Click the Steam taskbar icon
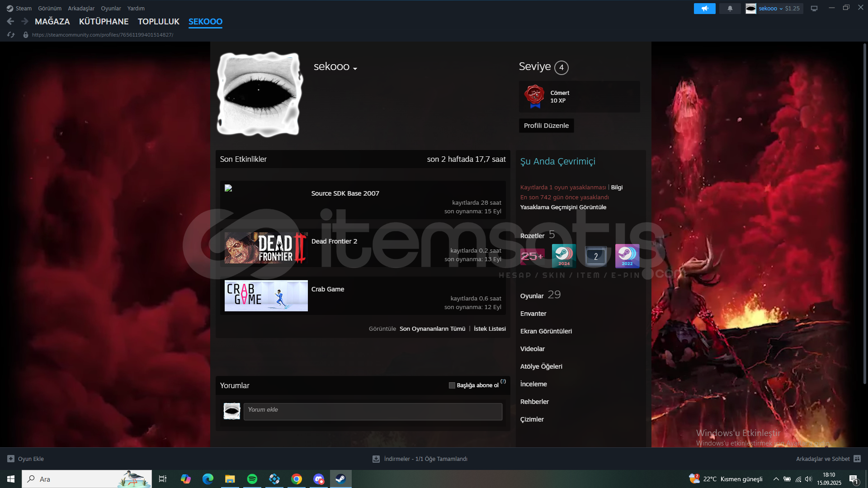The width and height of the screenshot is (868, 488). [x=341, y=479]
